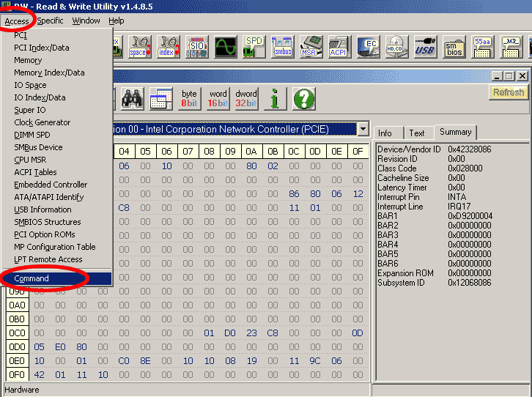Open the Super IO toolbar icon
Viewport: 532px width, 397px height.
coord(196,47)
